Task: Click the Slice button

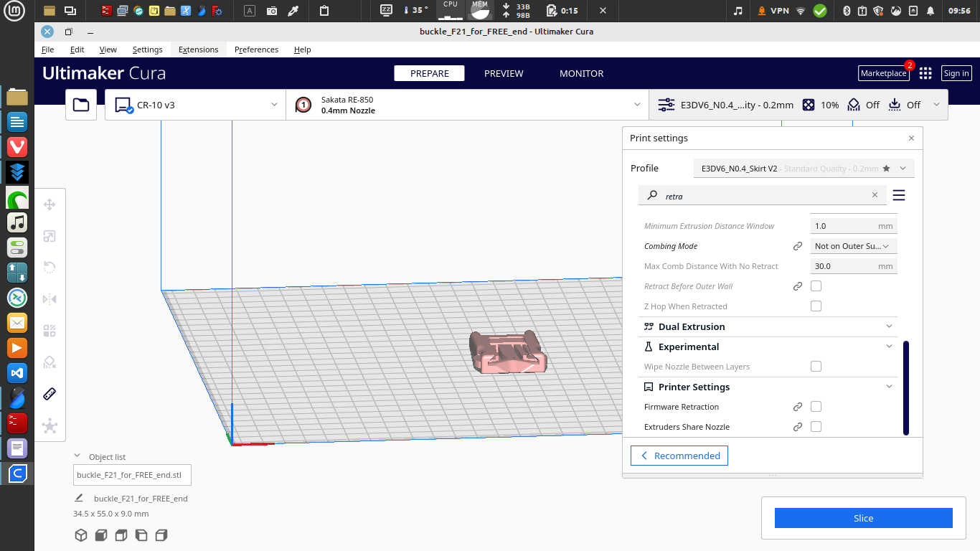Action: point(863,518)
